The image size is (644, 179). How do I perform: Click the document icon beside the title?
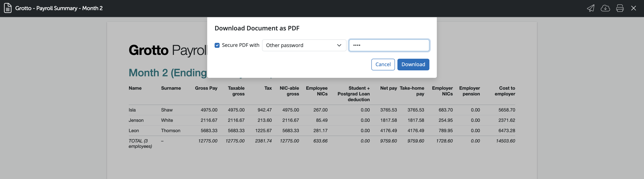click(8, 8)
